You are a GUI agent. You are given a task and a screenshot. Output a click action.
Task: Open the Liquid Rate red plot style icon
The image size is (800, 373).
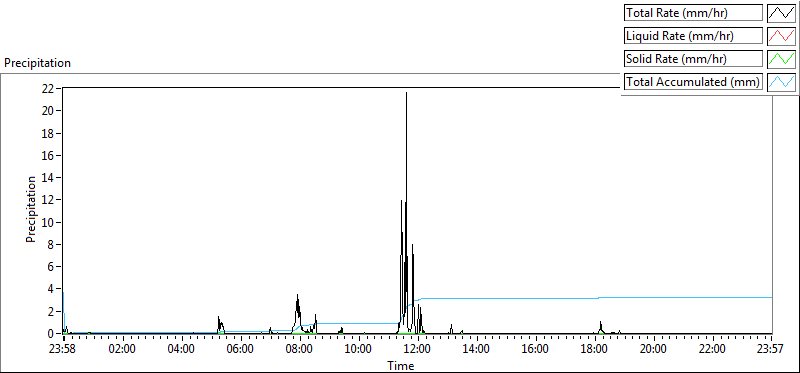781,36
